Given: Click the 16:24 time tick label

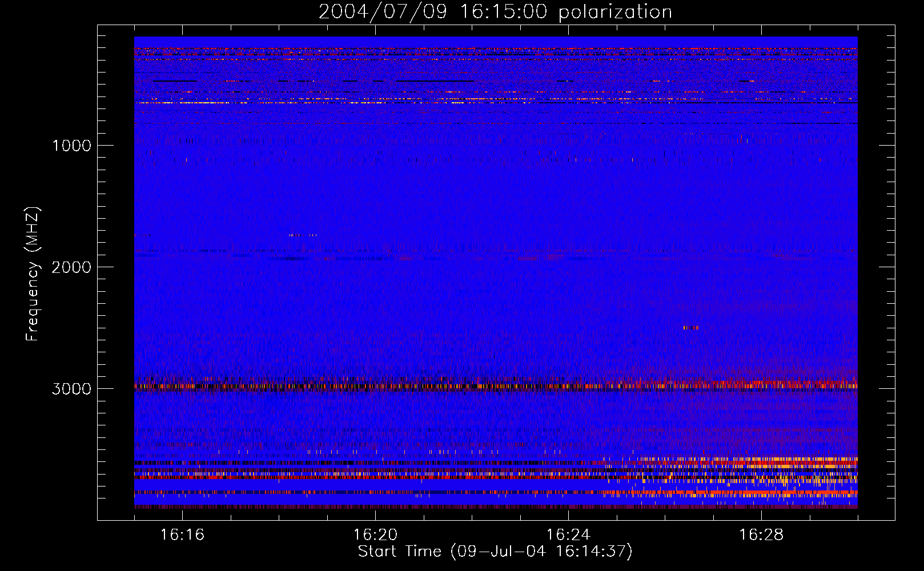Looking at the screenshot, I should click(x=568, y=535).
